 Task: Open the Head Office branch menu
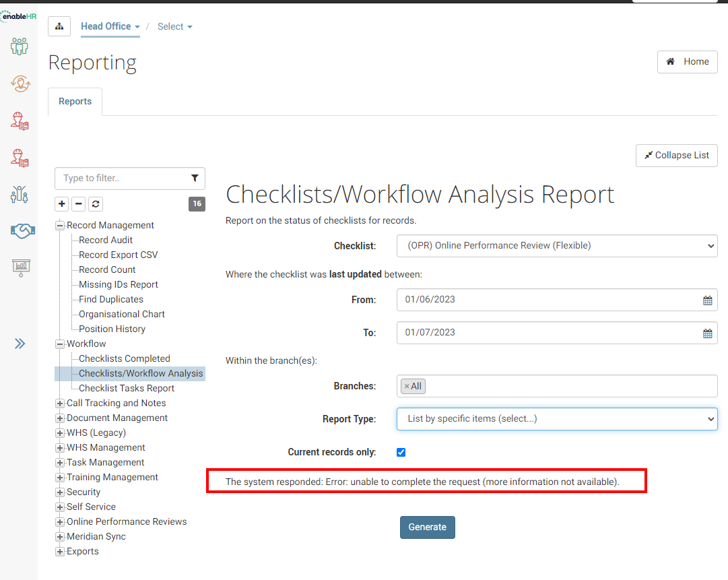click(110, 26)
